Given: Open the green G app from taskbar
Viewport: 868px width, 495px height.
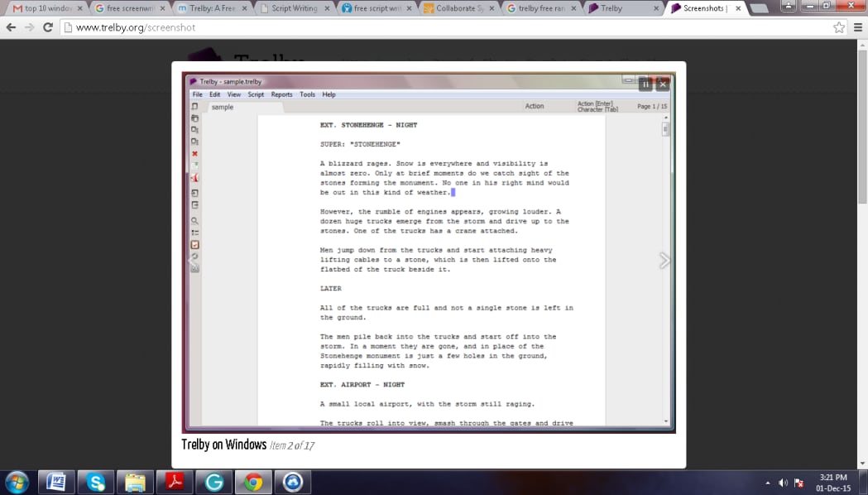Looking at the screenshot, I should point(213,483).
